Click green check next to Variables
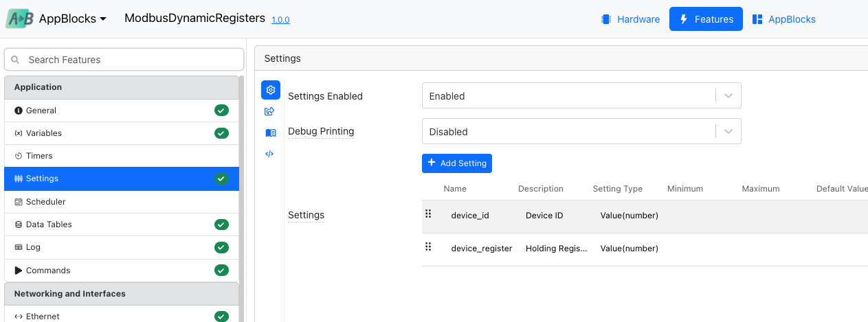Viewport: 868px width, 322px height. click(221, 133)
